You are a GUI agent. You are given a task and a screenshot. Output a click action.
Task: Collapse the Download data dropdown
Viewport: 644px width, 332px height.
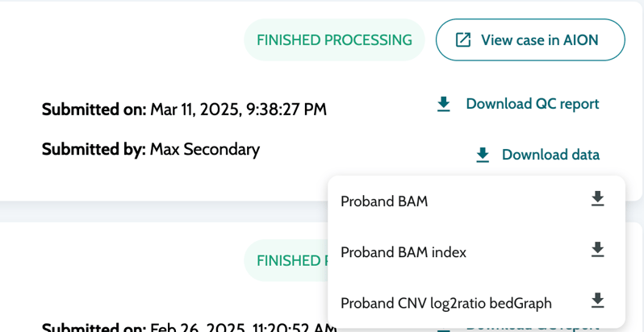point(550,155)
